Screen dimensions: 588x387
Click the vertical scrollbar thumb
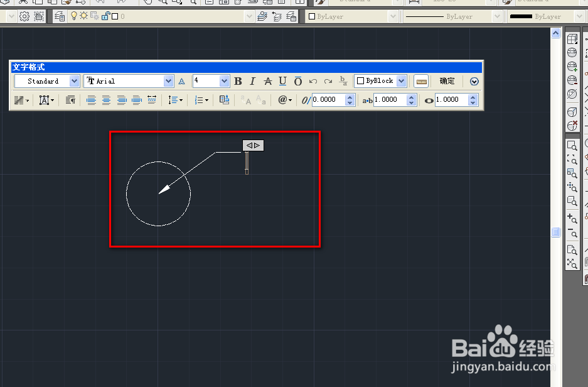(x=556, y=232)
